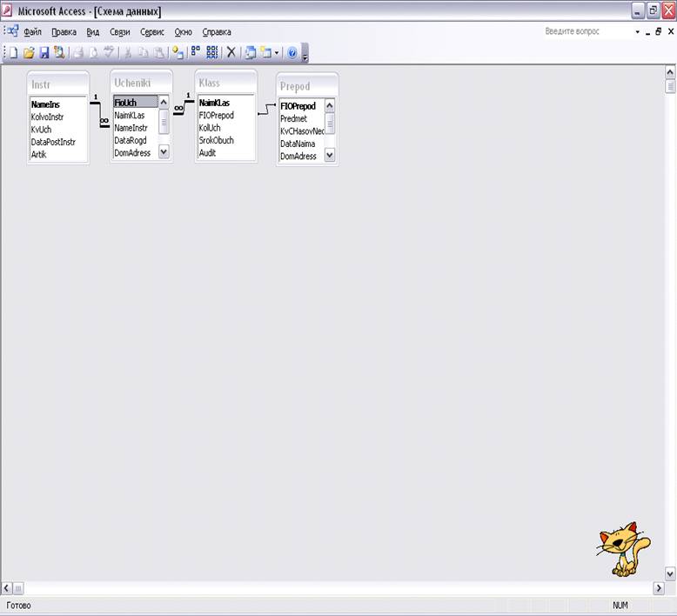Screen dimensions: 677x616
Task: Select KolUch field in Klass table
Action: click(210, 128)
